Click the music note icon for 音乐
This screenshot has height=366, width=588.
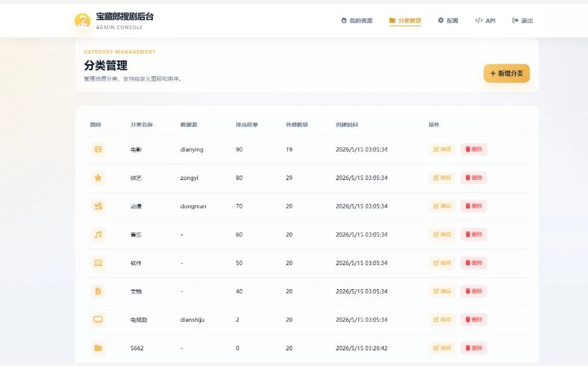[x=98, y=235]
